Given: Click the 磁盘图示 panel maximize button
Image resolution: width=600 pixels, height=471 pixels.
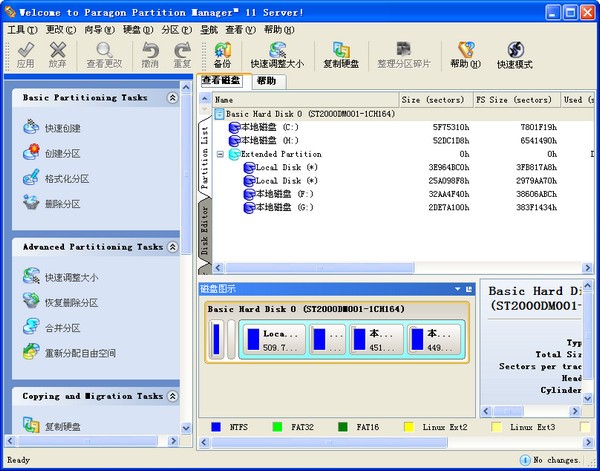Looking at the screenshot, I should point(469,289).
